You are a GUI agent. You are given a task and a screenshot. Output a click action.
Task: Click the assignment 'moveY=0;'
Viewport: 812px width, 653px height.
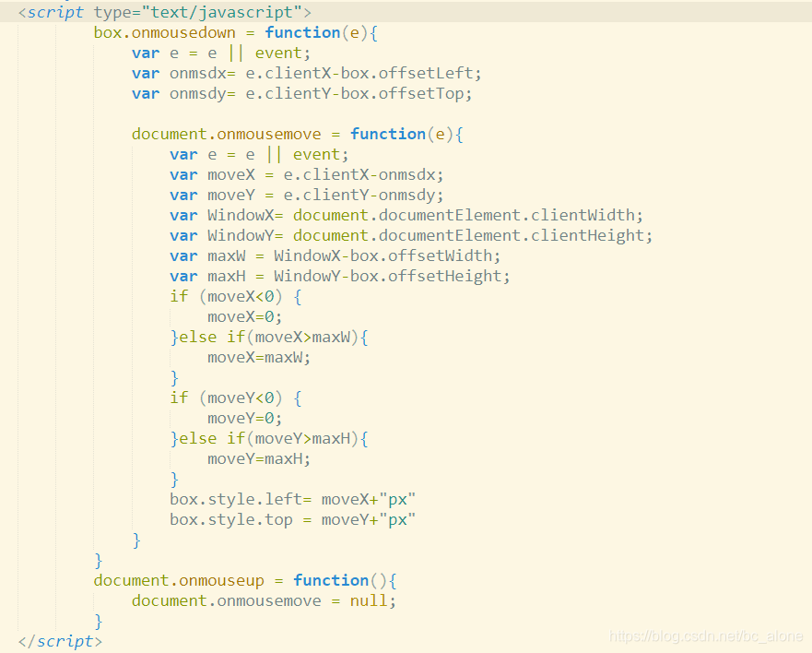(245, 418)
